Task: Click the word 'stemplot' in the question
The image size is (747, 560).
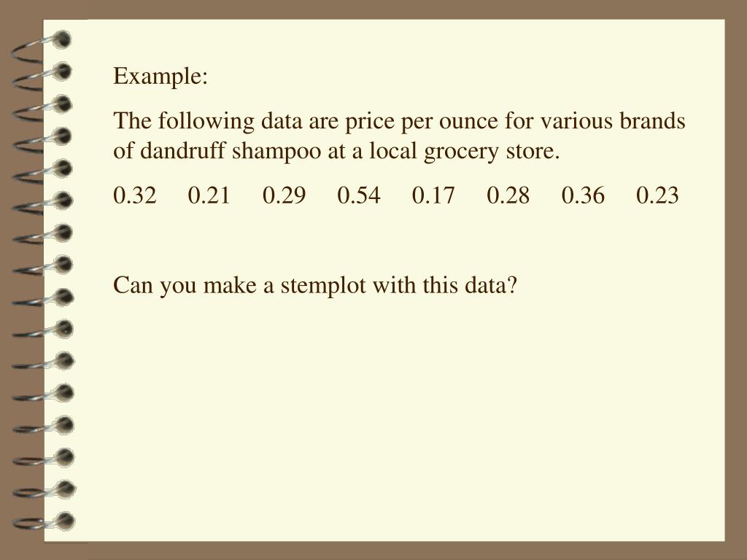Action: (x=323, y=286)
